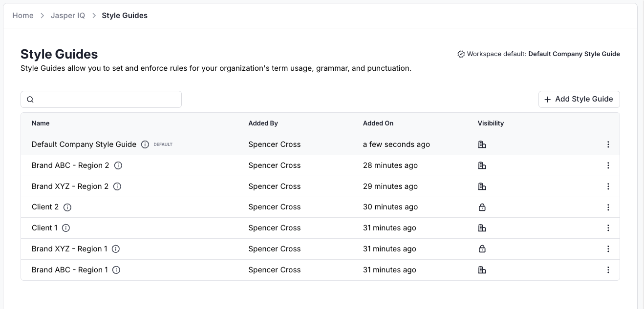Click info icon next to Brand ABC - Region 1

[116, 270]
